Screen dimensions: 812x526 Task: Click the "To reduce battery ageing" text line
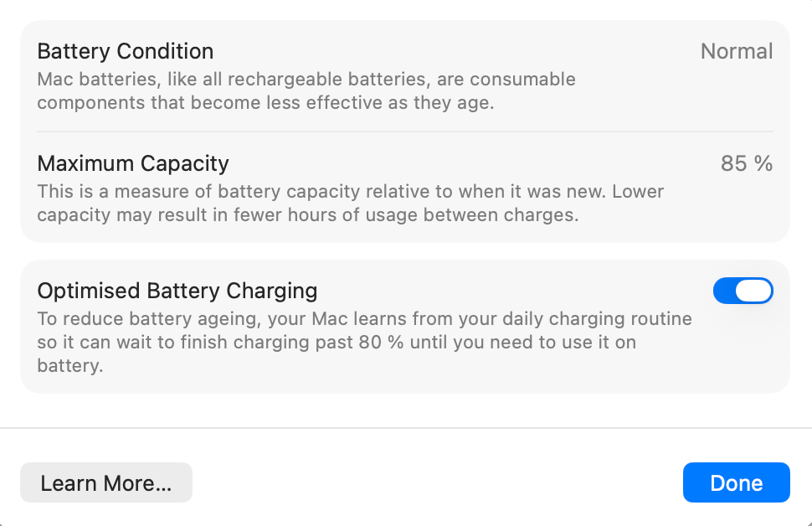click(x=364, y=319)
